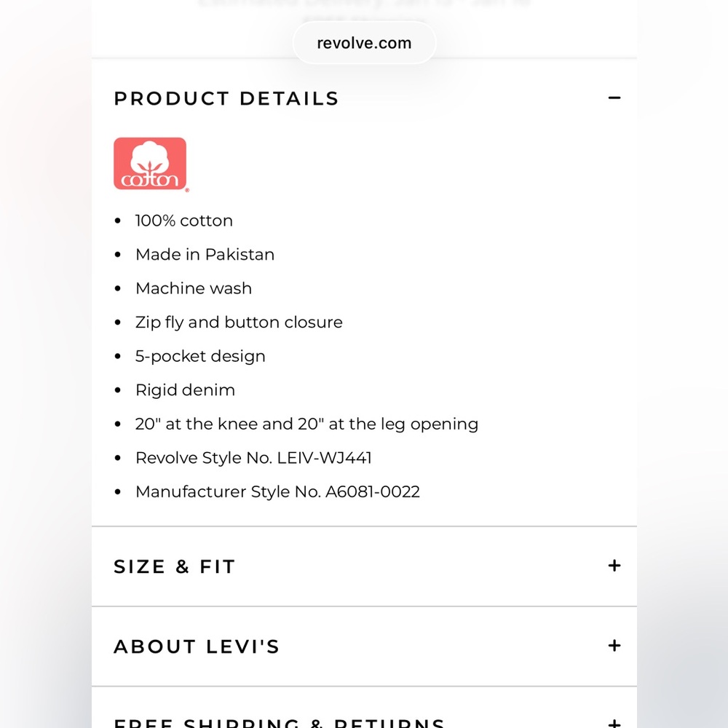The height and width of the screenshot is (728, 728).
Task: Select the Machine wash detail line
Action: click(x=193, y=288)
